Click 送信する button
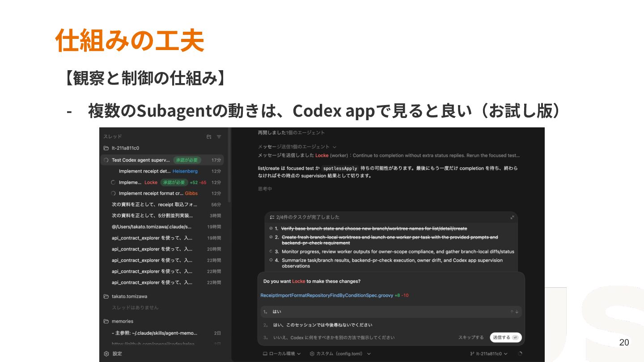Screen dimensions: 644x362 pyautogui.click(x=506, y=337)
